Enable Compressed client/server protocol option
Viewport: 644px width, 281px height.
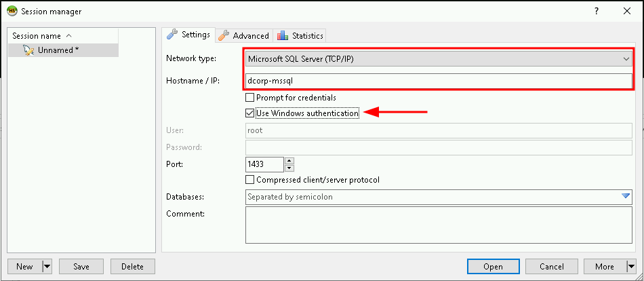[x=250, y=180]
